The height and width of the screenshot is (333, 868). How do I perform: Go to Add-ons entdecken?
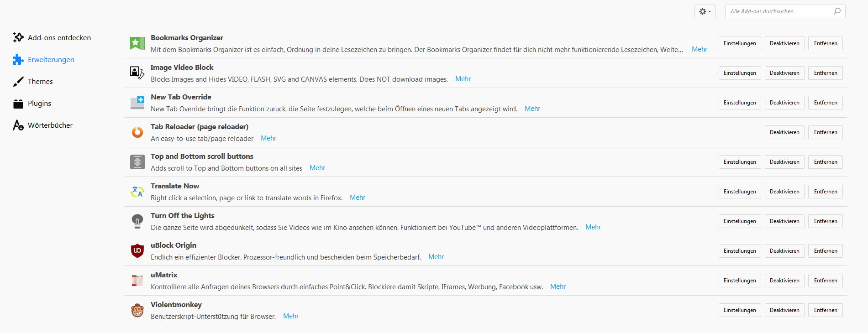[59, 38]
